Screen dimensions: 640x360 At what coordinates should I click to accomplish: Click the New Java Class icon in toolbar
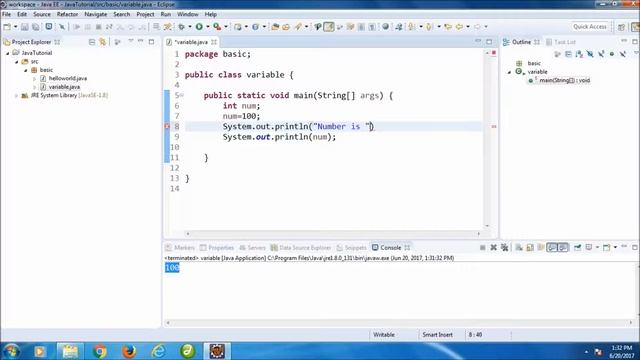pyautogui.click(x=255, y=27)
